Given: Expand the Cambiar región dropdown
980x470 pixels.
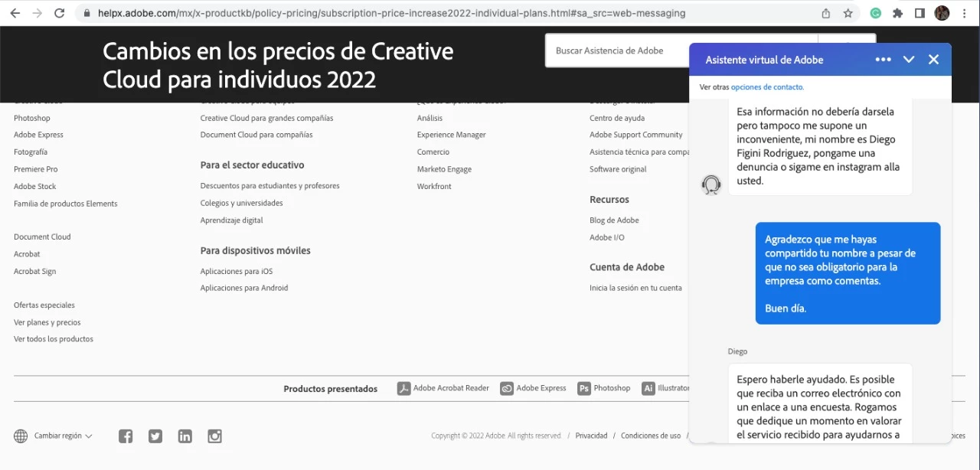Looking at the screenshot, I should click(63, 436).
